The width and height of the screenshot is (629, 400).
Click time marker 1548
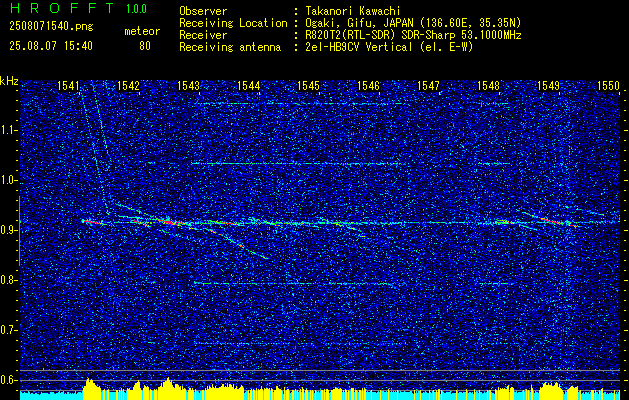point(489,86)
